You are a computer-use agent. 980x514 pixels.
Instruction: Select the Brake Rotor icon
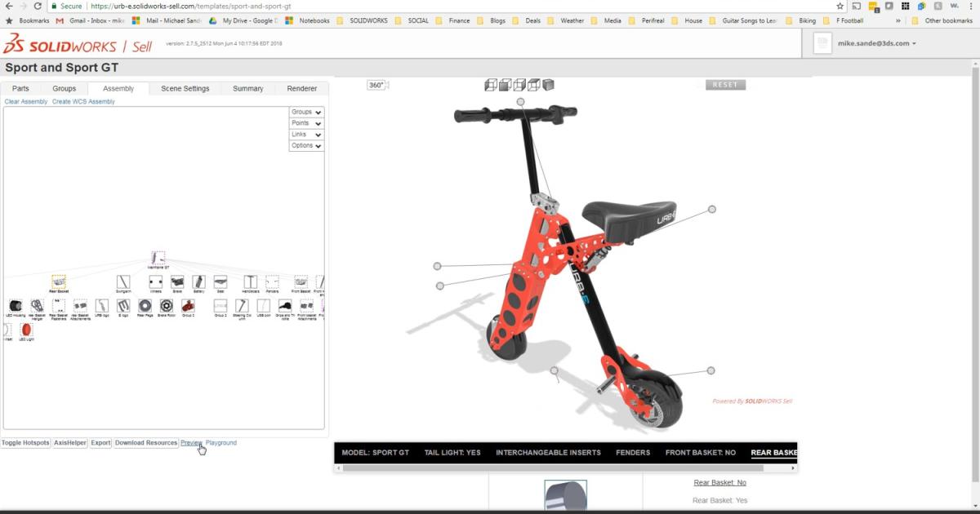pos(167,308)
